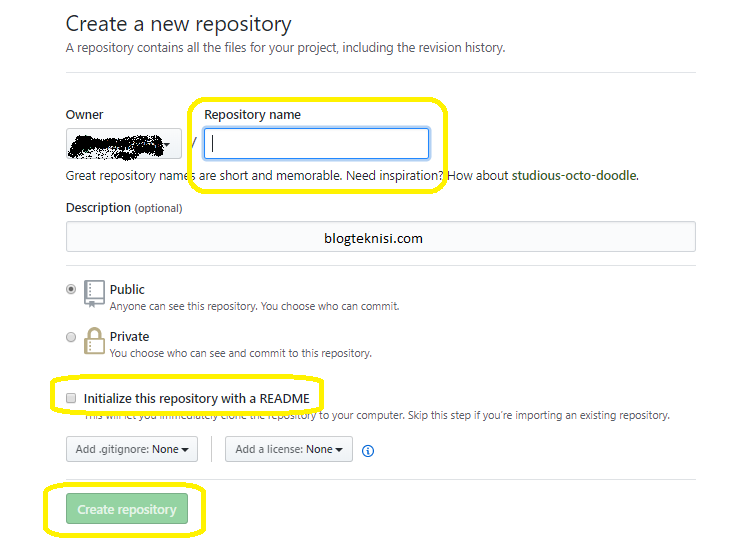The height and width of the screenshot is (553, 755).
Task: Click the license info circle icon
Action: pyautogui.click(x=368, y=451)
